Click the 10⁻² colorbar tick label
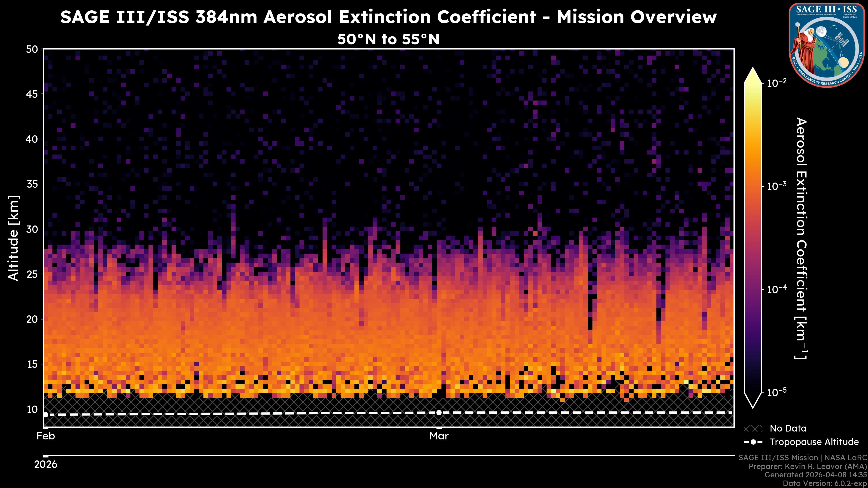The height and width of the screenshot is (488, 868). (777, 83)
